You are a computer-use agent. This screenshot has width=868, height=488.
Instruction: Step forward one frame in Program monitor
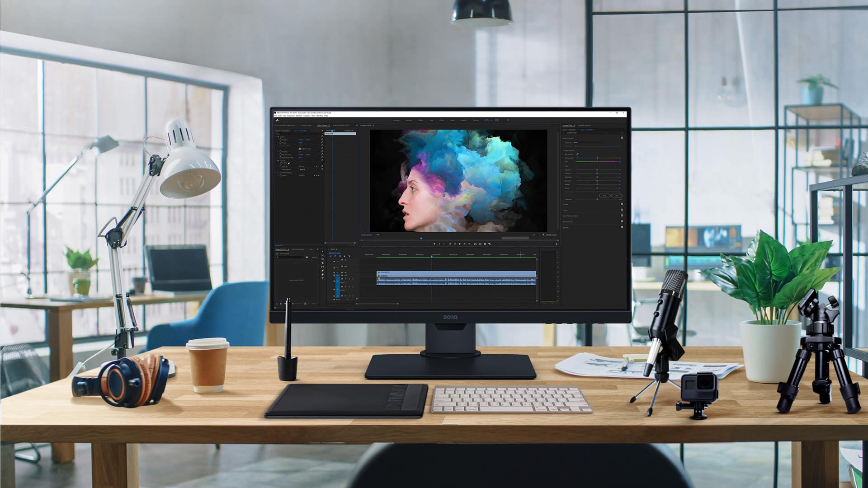pos(464,244)
